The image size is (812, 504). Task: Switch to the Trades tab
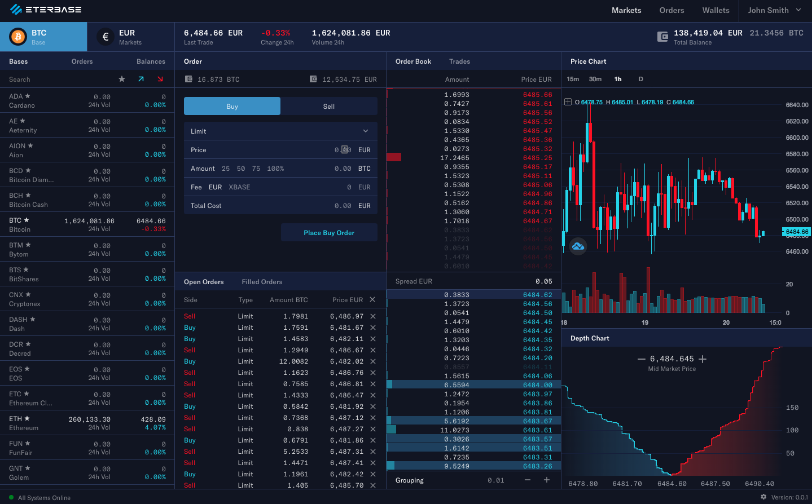tap(459, 61)
